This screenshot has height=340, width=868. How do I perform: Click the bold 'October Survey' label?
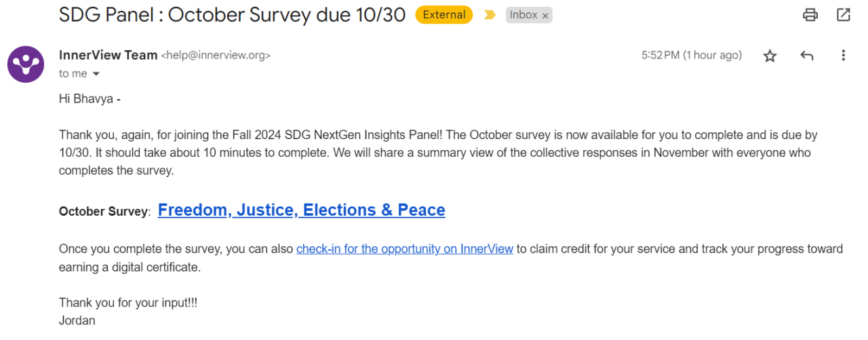pos(103,212)
